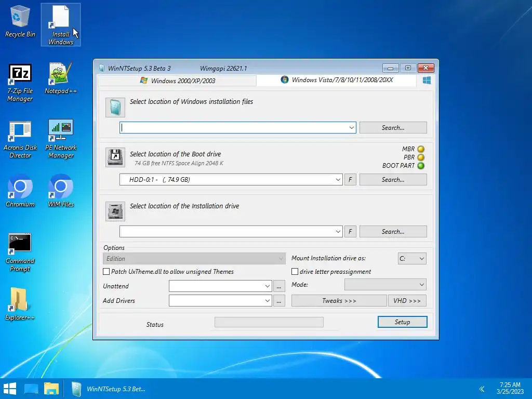Open the WIM Files desktop shortcut

pyautogui.click(x=61, y=191)
